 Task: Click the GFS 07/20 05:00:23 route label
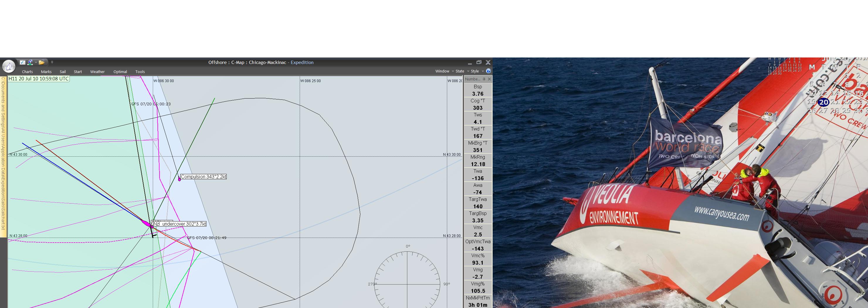click(x=151, y=104)
